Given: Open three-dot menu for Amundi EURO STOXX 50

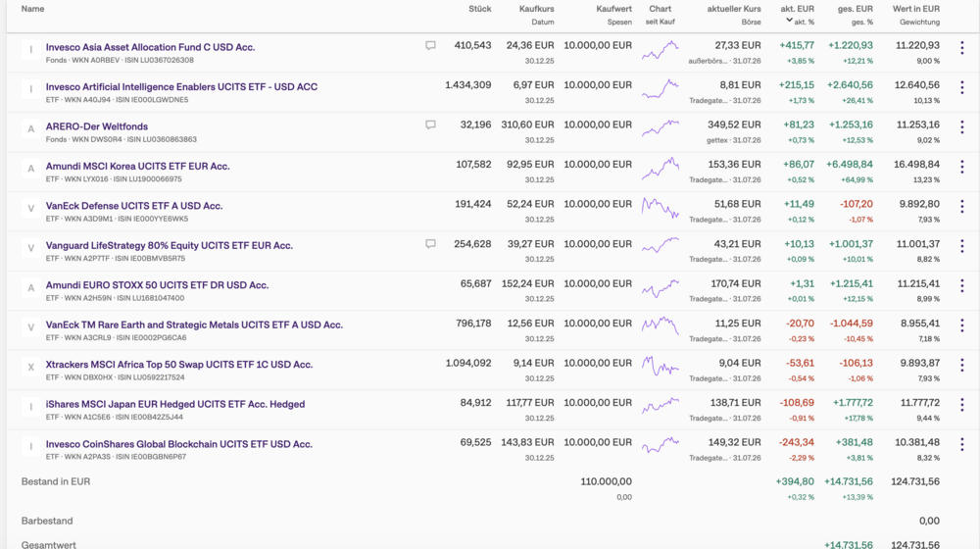Looking at the screenshot, I should [x=962, y=285].
